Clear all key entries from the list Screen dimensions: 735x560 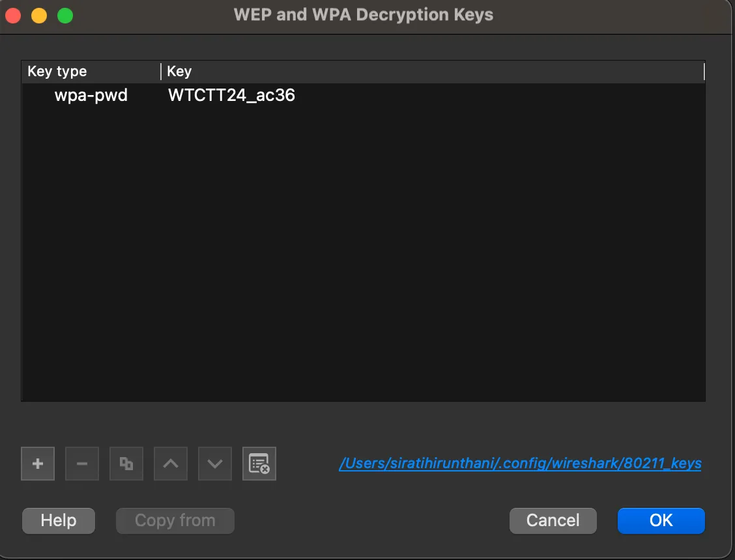tap(259, 464)
